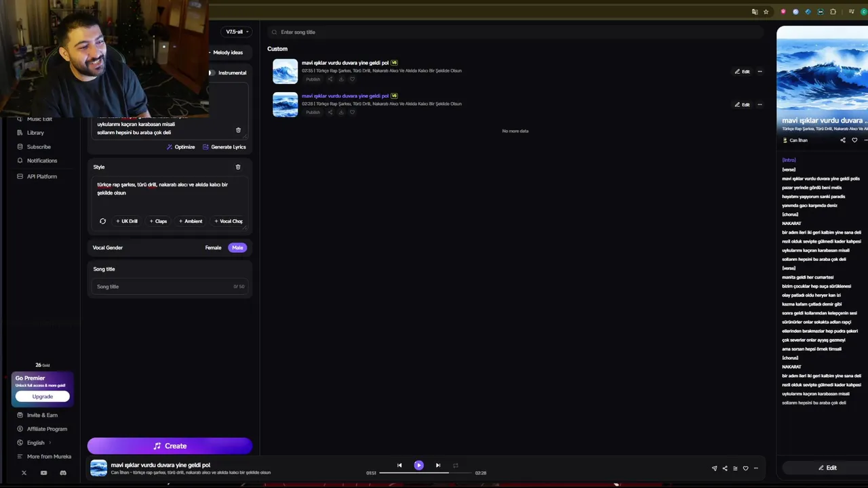
Task: Open the Chrome profile avatar
Action: coord(865,12)
